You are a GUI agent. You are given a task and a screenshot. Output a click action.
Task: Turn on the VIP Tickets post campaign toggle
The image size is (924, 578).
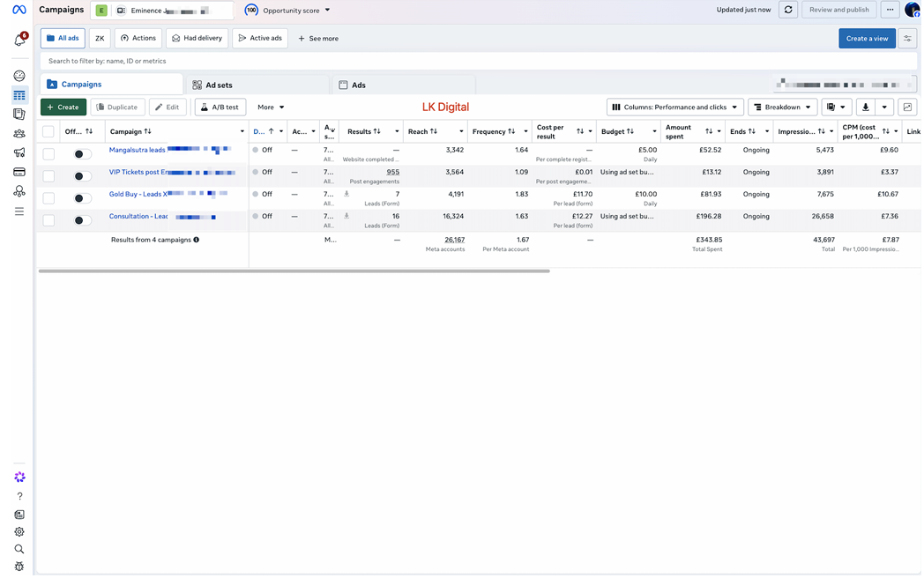tap(82, 176)
